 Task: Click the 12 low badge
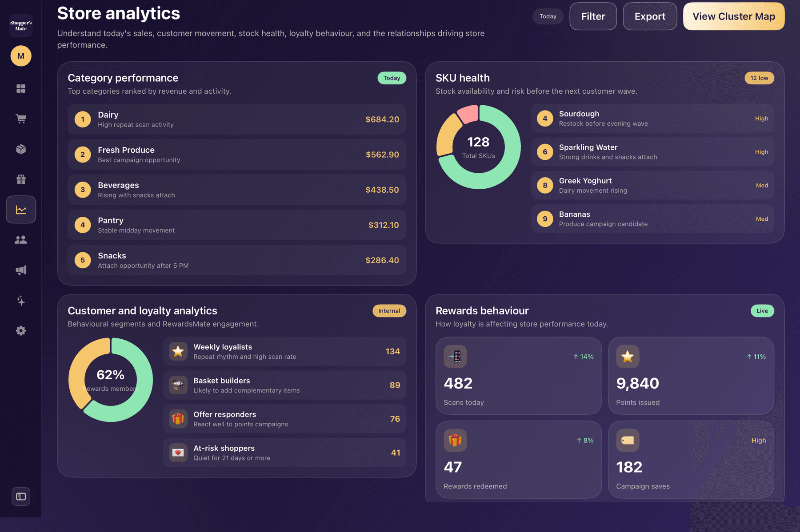coord(759,78)
